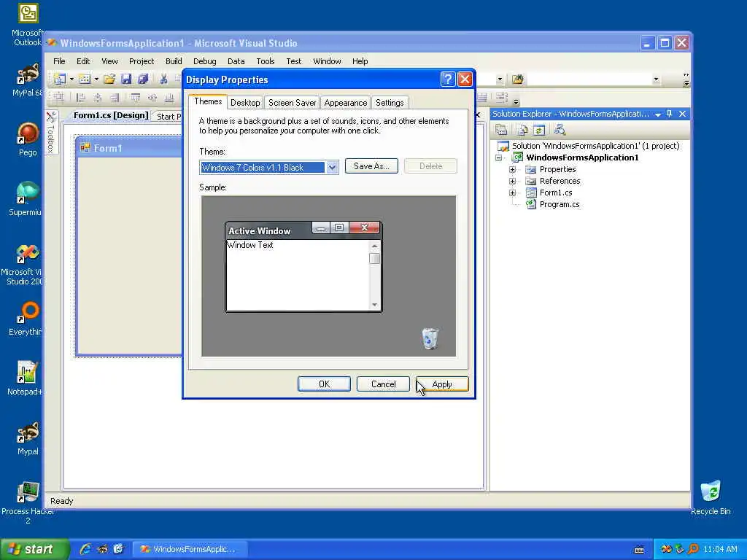Screen dimensions: 747x560
Task: Click the Align Lefts layout icon
Action: [x=81, y=98]
